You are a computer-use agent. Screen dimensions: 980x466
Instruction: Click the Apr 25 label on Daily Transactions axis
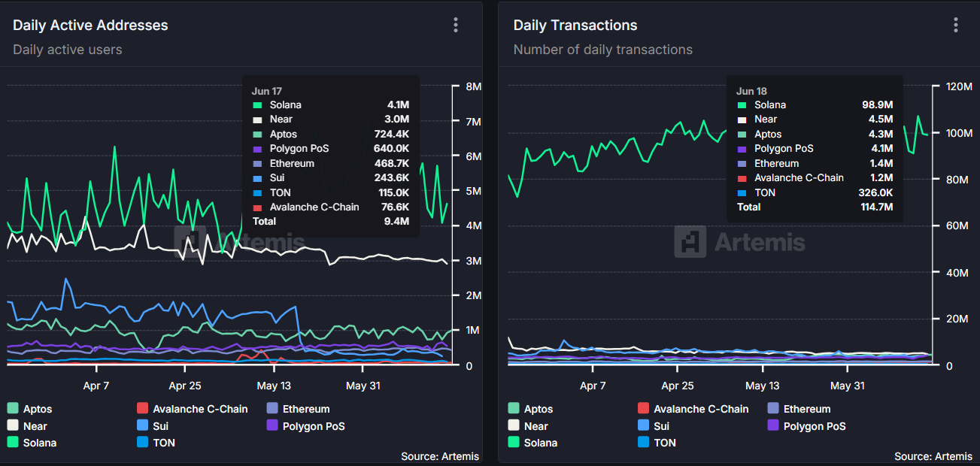pos(678,386)
